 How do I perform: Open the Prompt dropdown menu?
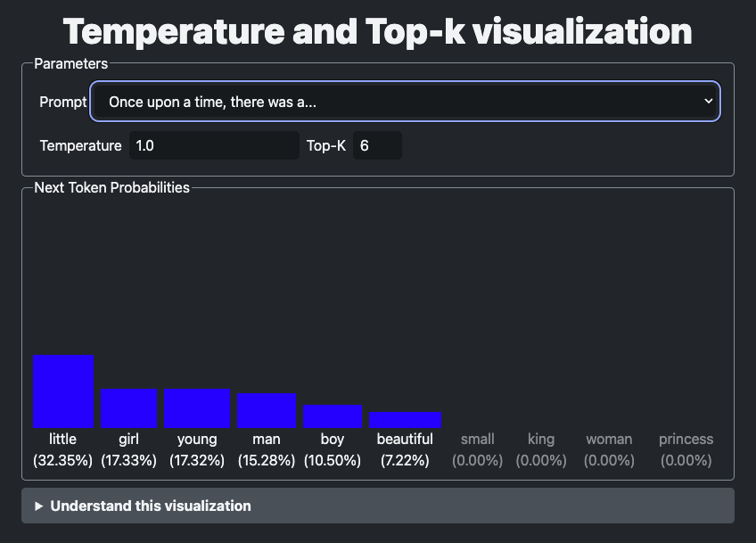pos(404,102)
